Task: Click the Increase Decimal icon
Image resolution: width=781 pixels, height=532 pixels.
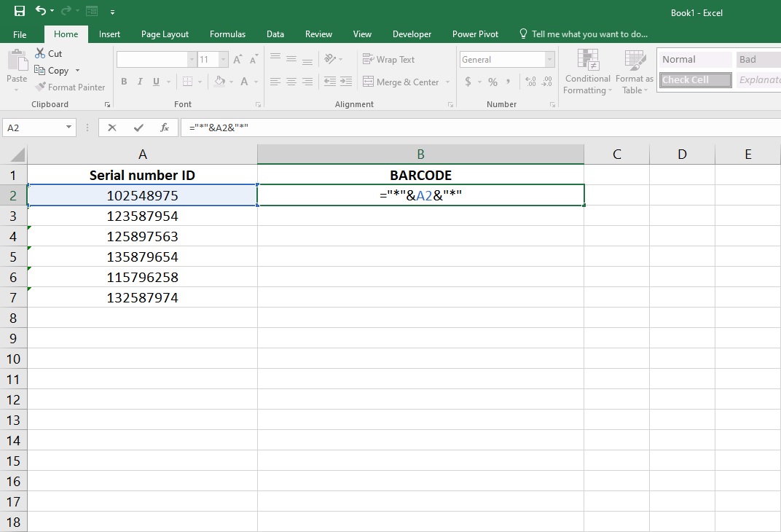Action: [531, 82]
